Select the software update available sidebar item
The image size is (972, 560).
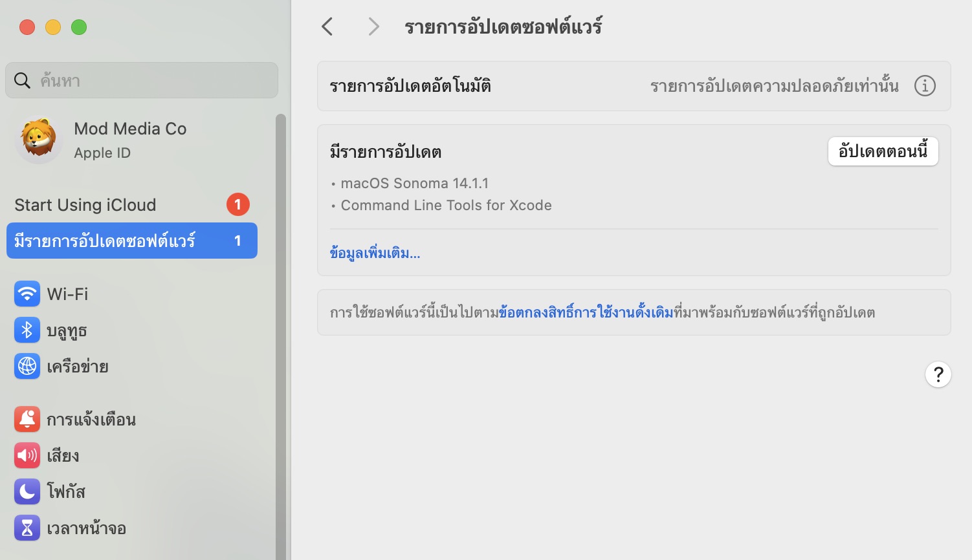click(x=131, y=241)
